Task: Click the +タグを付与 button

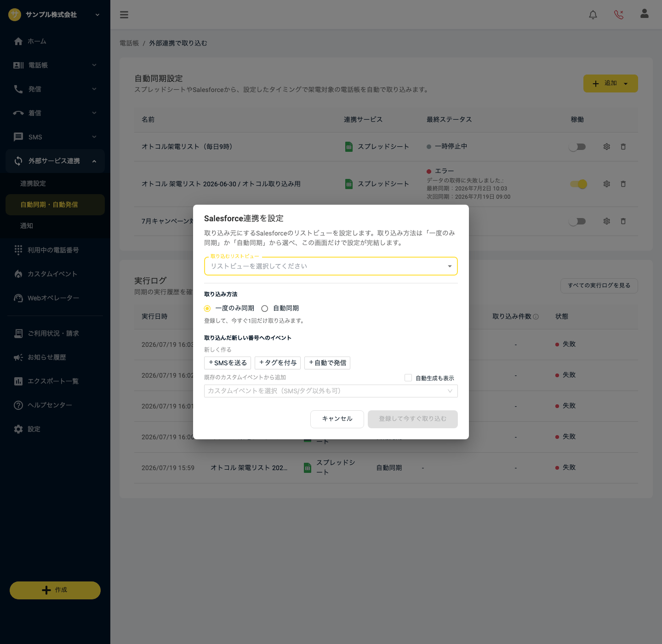Action: click(278, 363)
